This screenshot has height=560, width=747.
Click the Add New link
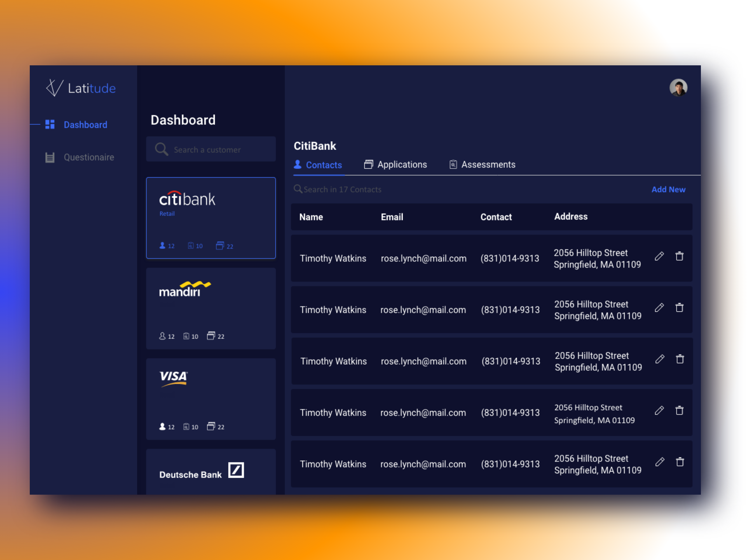668,189
